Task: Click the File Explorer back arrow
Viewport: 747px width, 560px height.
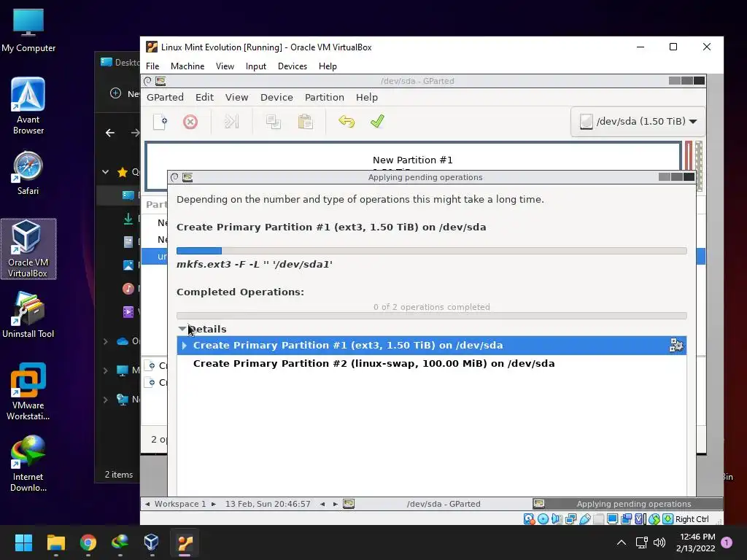Action: click(x=110, y=133)
